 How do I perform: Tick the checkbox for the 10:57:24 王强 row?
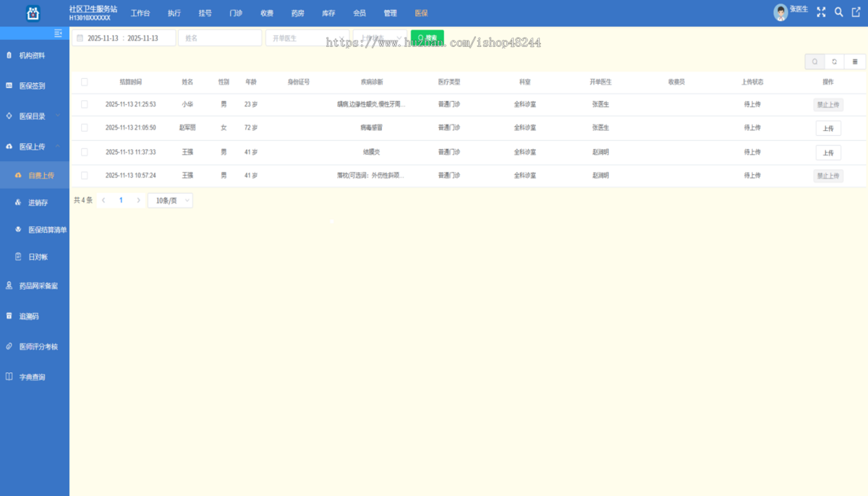[85, 175]
